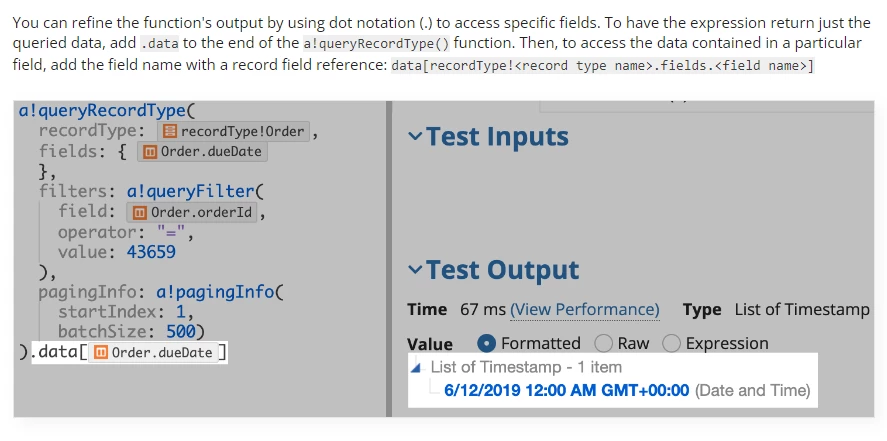Screen dimensions: 887x441
Task: Collapse the Test Inputs section
Action: 416,136
